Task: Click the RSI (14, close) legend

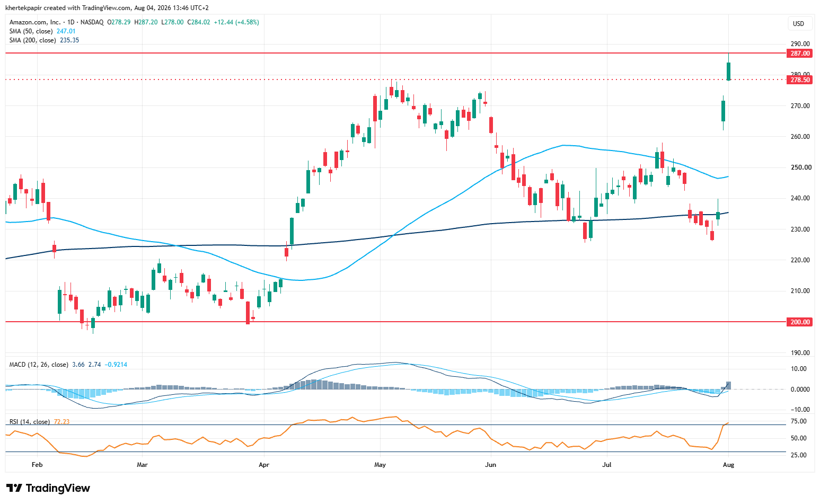Action: [x=30, y=422]
